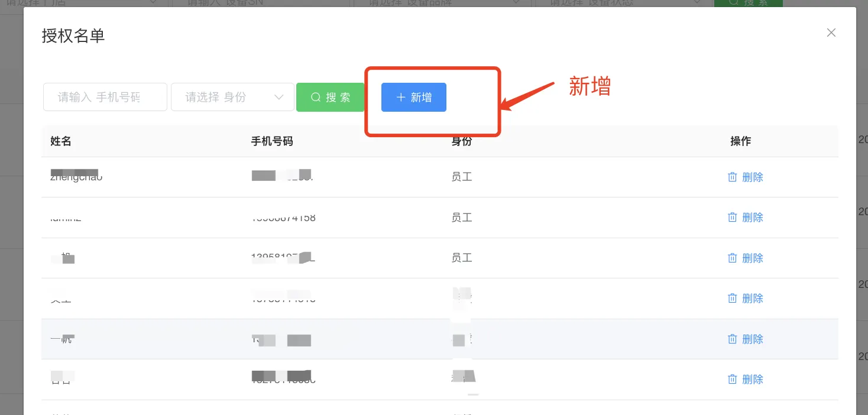Click the plus icon on the blue 新增 button
This screenshot has height=415, width=868.
(x=400, y=98)
